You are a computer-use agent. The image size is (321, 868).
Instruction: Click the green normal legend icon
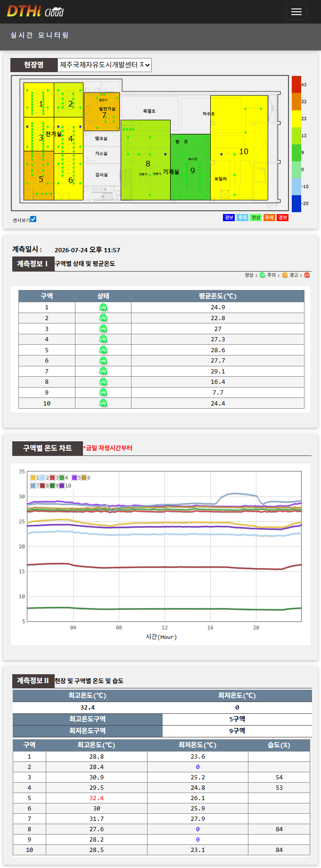click(262, 275)
